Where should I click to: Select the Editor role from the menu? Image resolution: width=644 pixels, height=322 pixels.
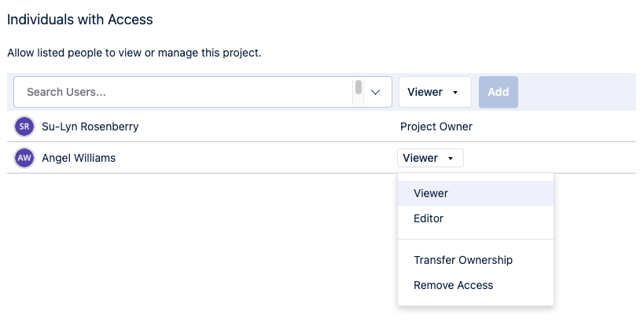[x=429, y=218]
